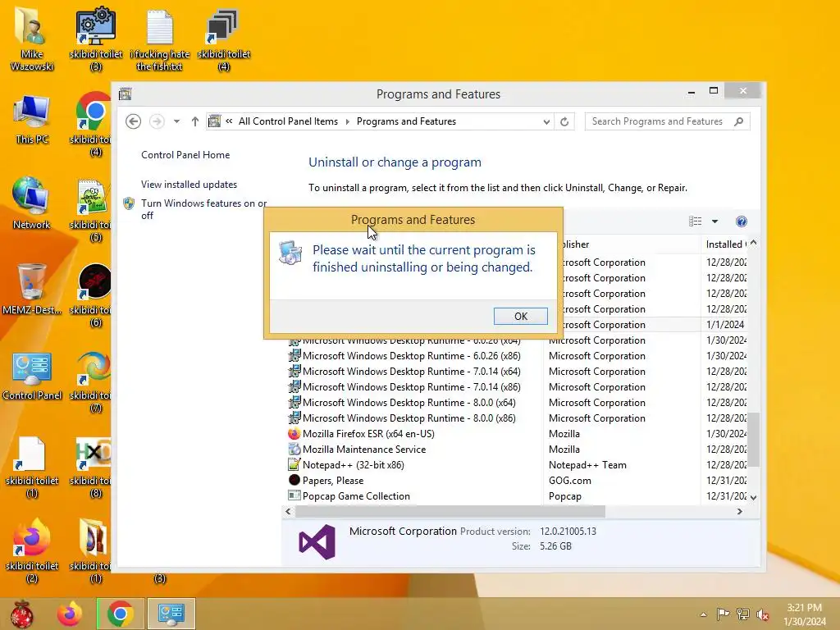Select the skibidi toilet (2) Firefox shortcut

pos(32,550)
